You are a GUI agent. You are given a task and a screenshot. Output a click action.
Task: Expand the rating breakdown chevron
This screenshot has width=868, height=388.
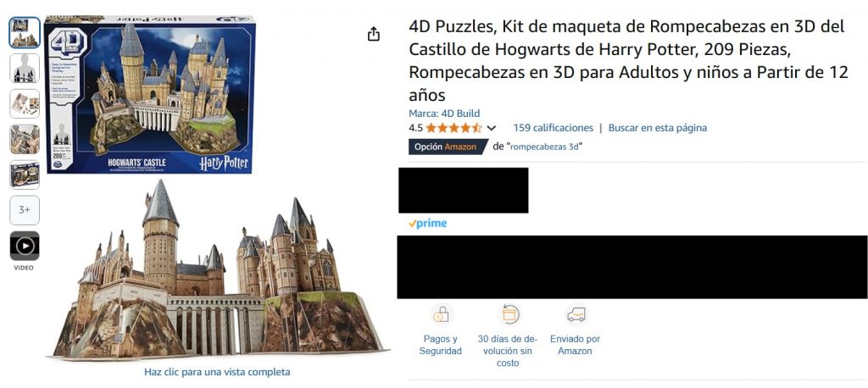click(491, 129)
